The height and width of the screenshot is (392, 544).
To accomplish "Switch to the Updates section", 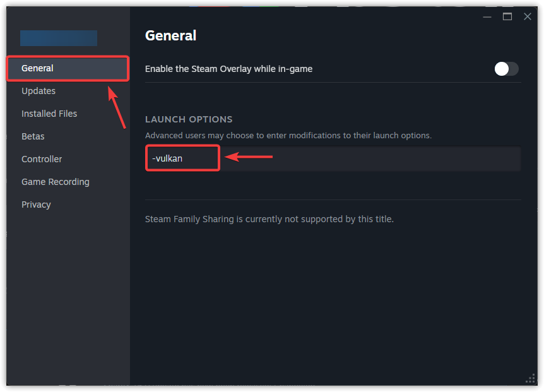I will (x=38, y=90).
